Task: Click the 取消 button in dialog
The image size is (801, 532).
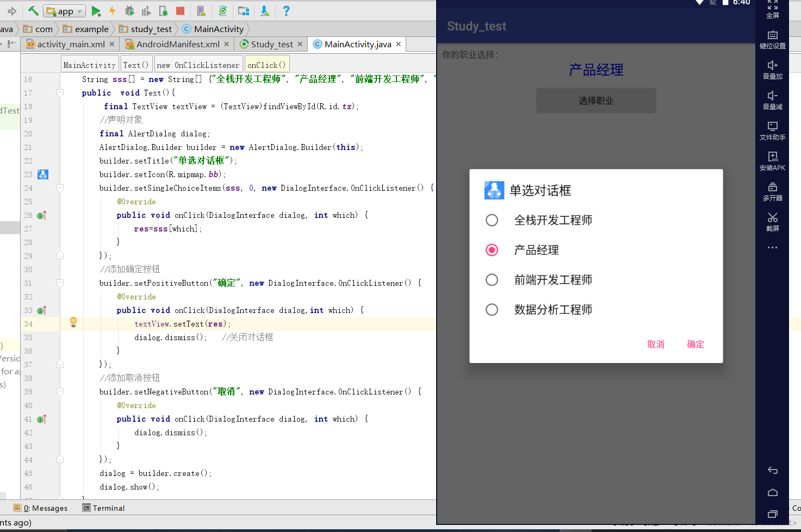Action: [x=656, y=345]
